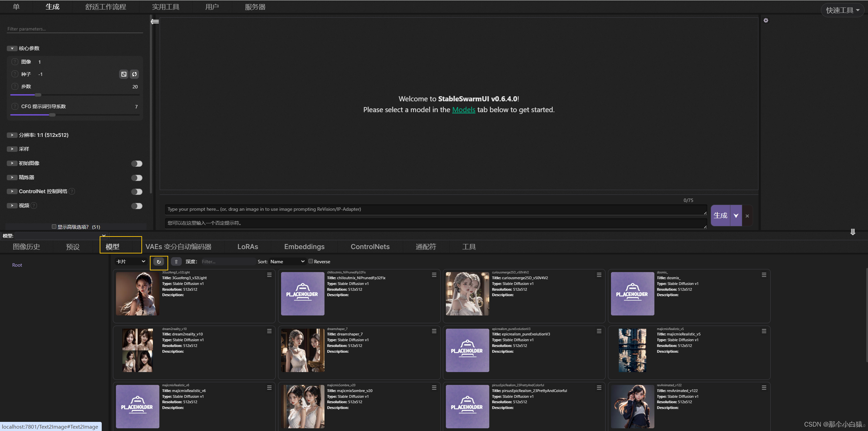Check the Reverse sort checkbox
Screen dimensions: 868x431
click(x=311, y=261)
